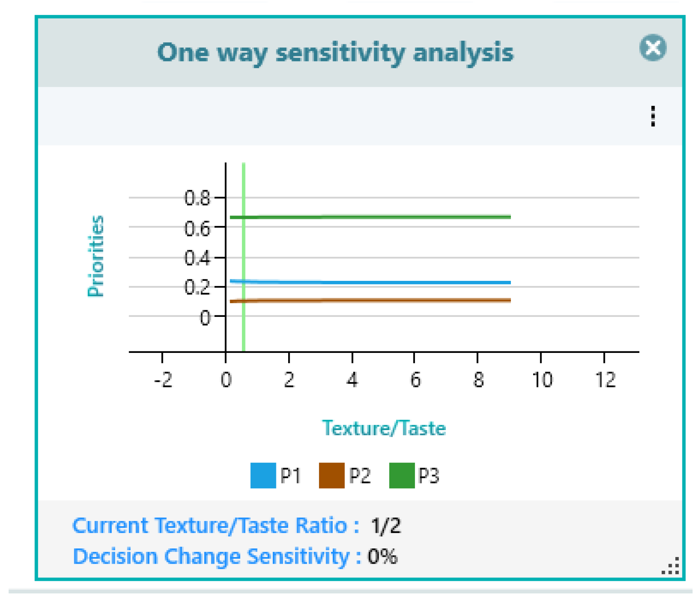Screen dimensions: 700x604
Task: Click the Current Texture/Taste Ratio label
Action: tap(215, 525)
